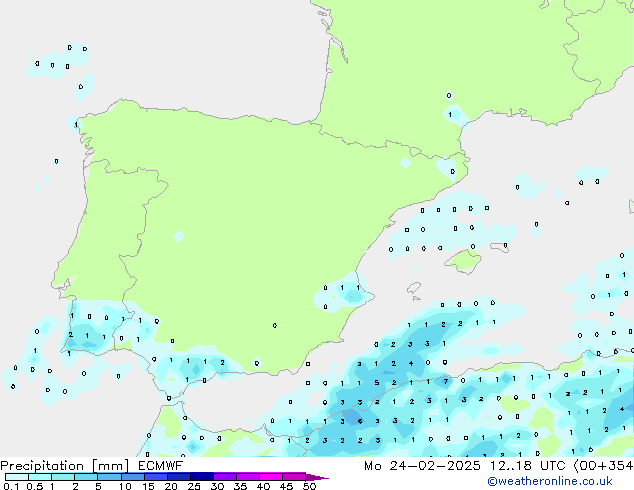Click the 'Mo 24-02-2025' forecast date text
This screenshot has width=634, height=490.
coord(422,466)
